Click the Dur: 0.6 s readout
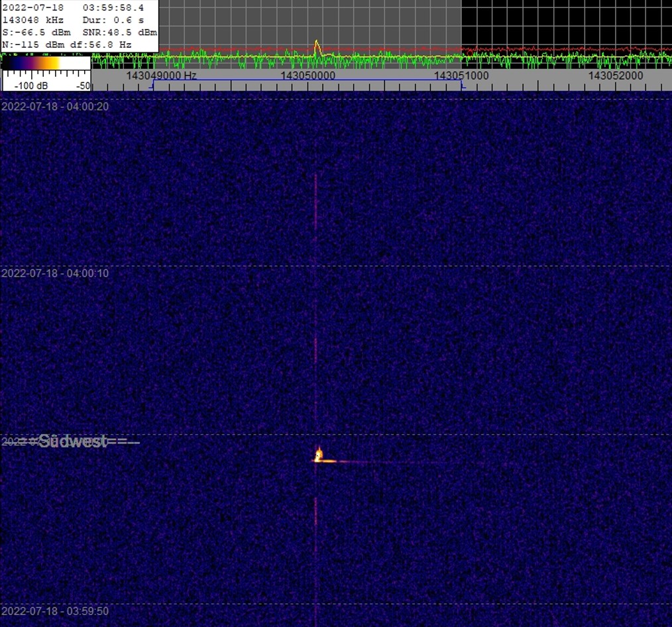This screenshot has height=627, width=672. [x=113, y=20]
